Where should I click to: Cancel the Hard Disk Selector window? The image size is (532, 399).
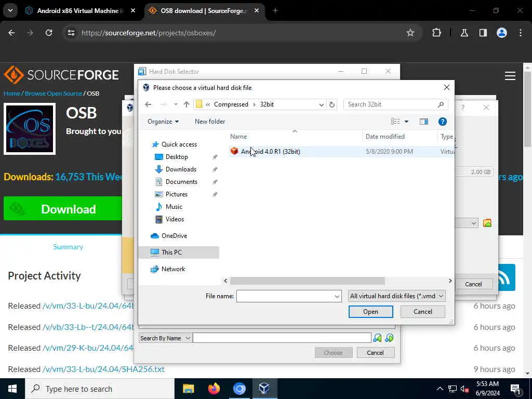point(375,353)
